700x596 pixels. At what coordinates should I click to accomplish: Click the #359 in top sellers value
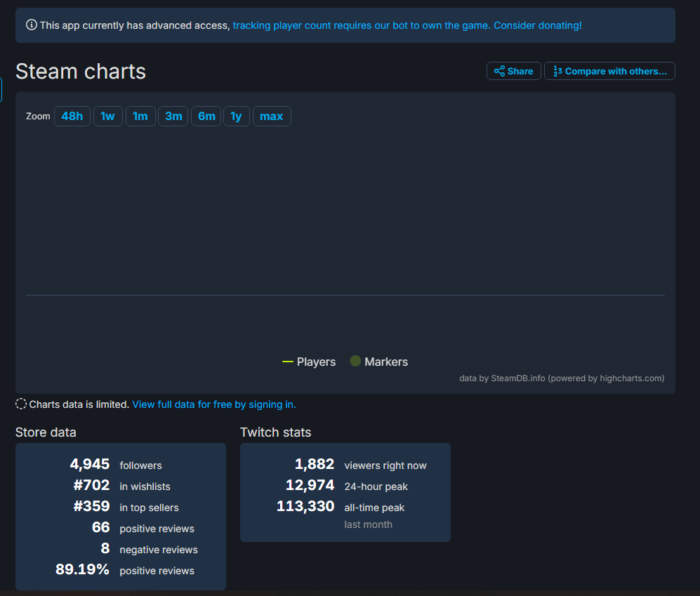tap(91, 506)
